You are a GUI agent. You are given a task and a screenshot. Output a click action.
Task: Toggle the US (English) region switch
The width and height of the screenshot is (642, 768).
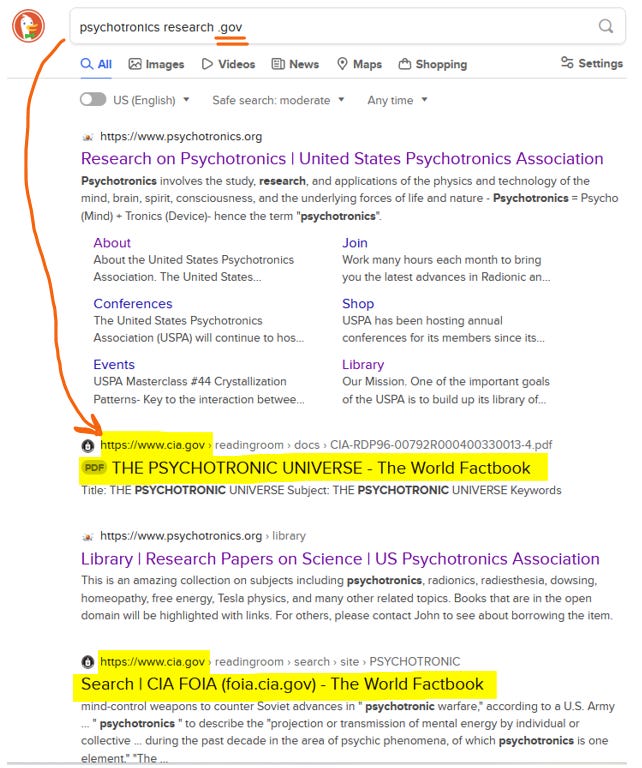click(93, 99)
